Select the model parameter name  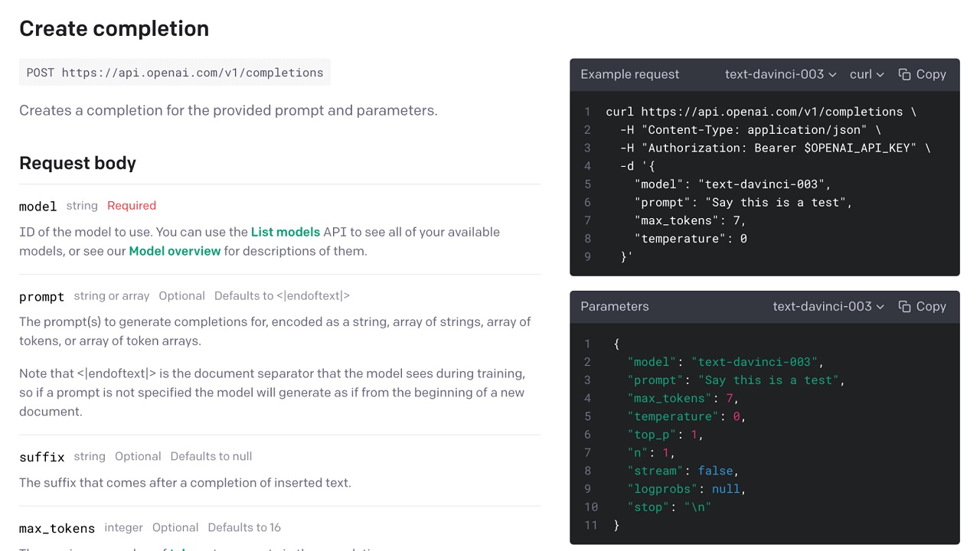tap(38, 206)
